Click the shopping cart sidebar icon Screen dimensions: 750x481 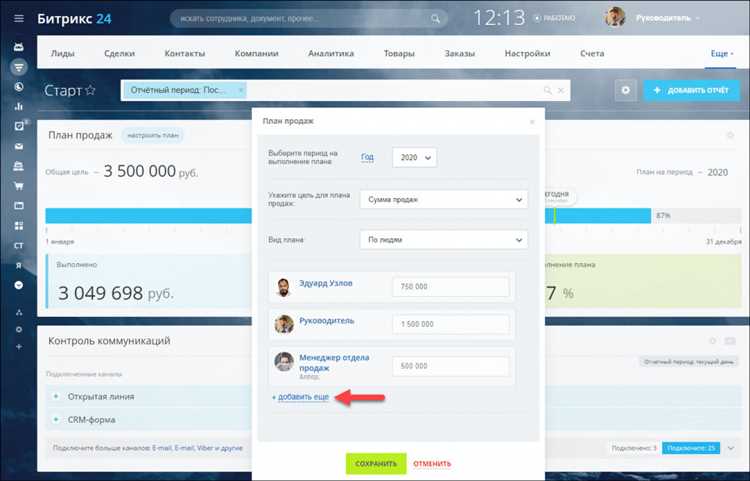[19, 186]
